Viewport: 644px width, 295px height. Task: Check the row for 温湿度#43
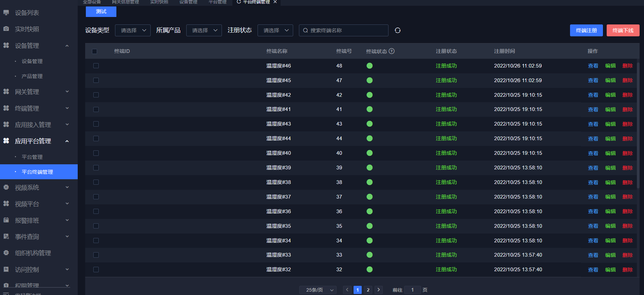[x=96, y=124]
